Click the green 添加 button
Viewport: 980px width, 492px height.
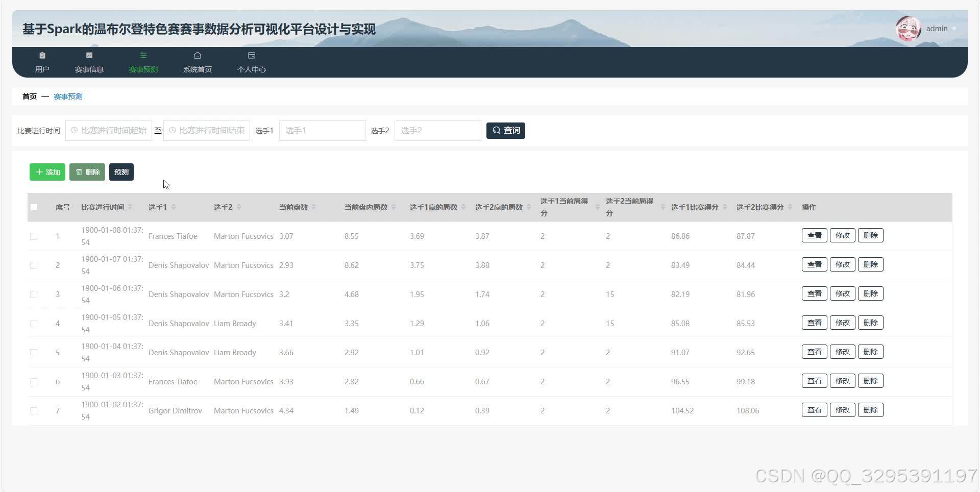coord(47,172)
